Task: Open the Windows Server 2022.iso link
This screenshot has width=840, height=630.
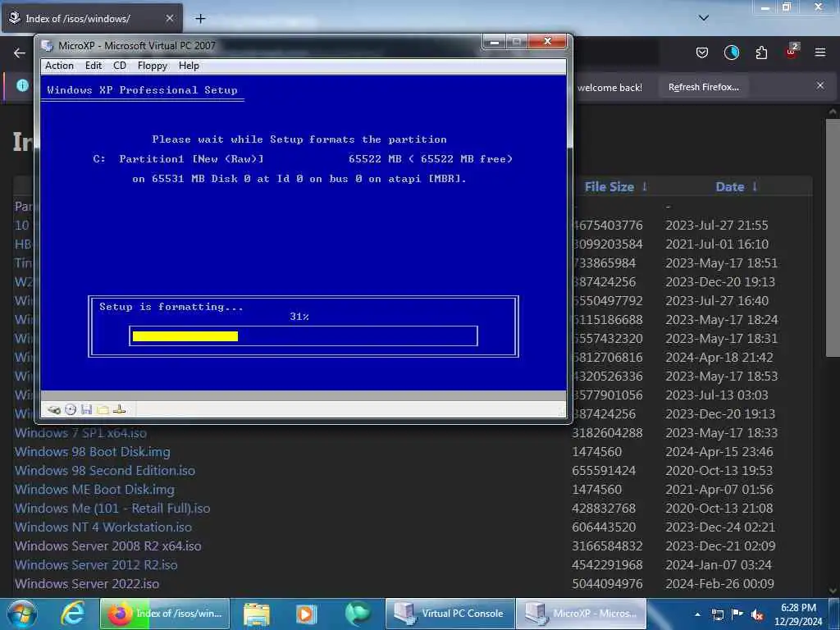Action: [x=87, y=583]
